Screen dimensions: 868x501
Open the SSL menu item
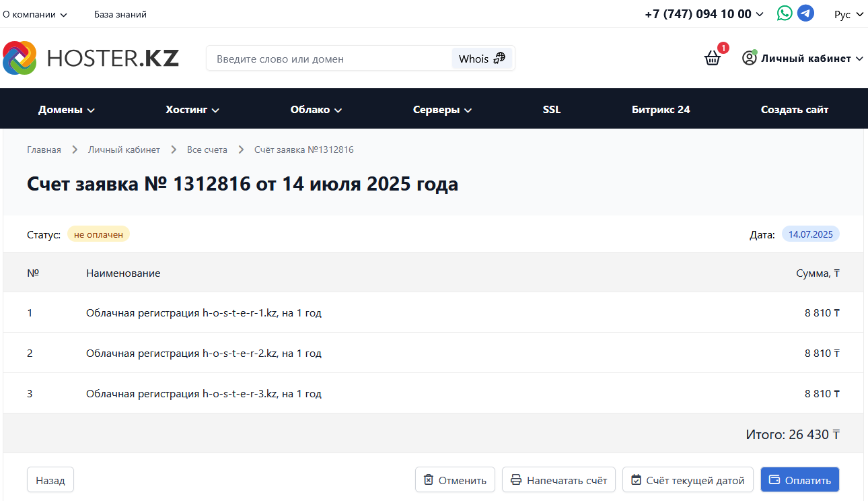coord(552,110)
